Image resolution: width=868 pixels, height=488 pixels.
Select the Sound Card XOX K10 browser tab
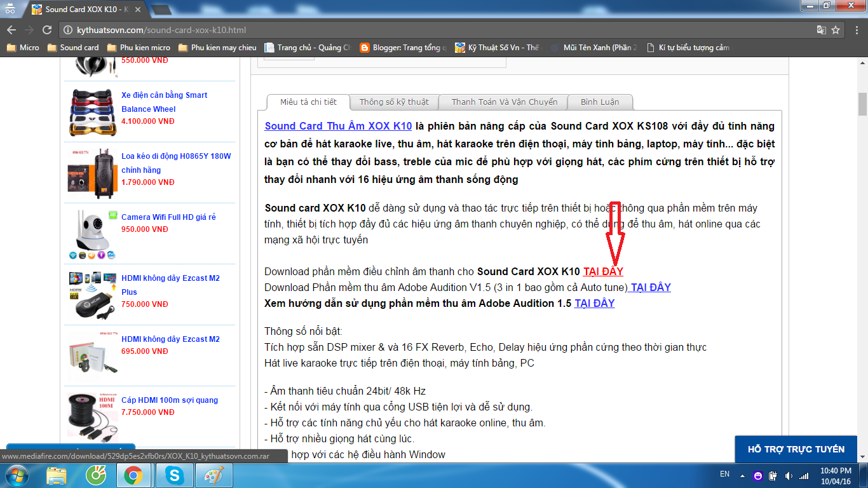tap(87, 10)
